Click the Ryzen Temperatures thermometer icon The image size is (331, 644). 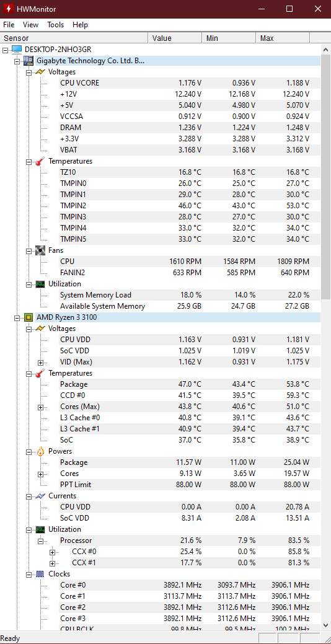tap(40, 373)
